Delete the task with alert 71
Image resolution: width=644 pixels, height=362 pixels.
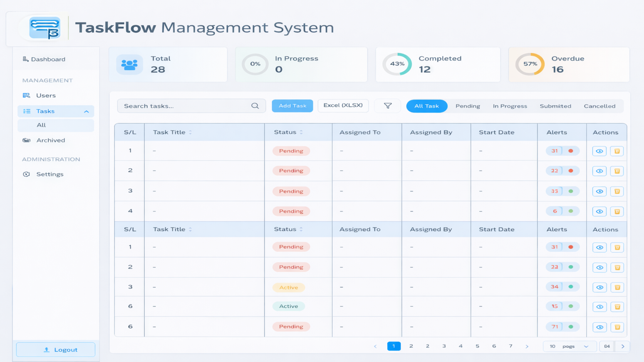click(x=617, y=327)
